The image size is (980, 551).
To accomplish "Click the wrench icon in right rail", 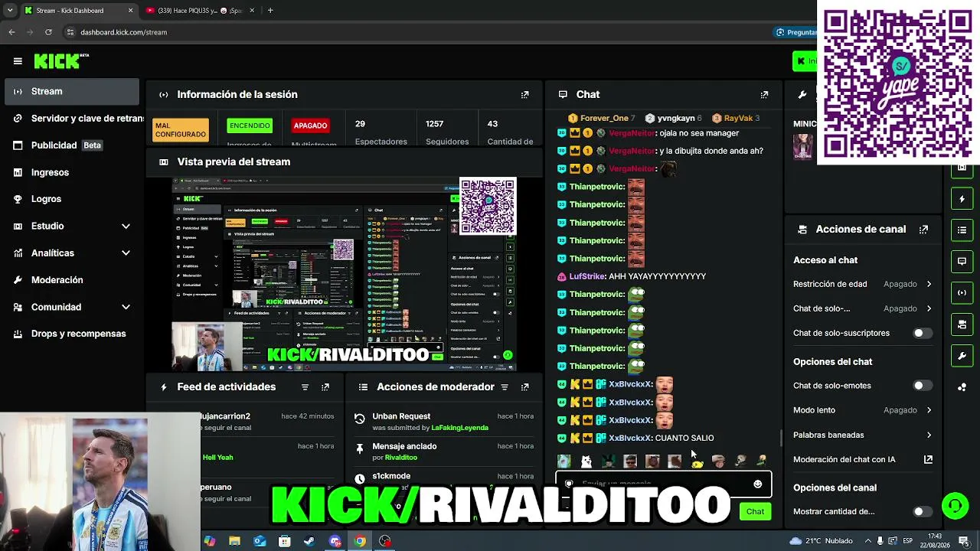I will tap(962, 356).
